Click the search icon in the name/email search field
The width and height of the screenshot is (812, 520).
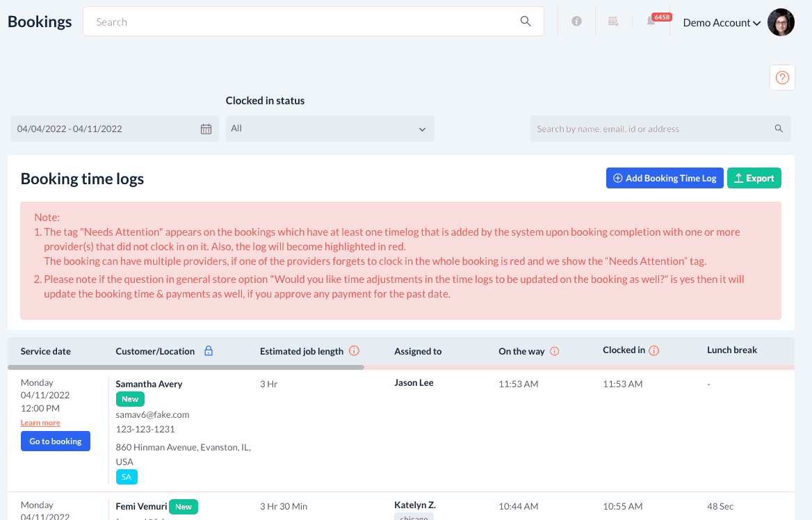point(779,129)
